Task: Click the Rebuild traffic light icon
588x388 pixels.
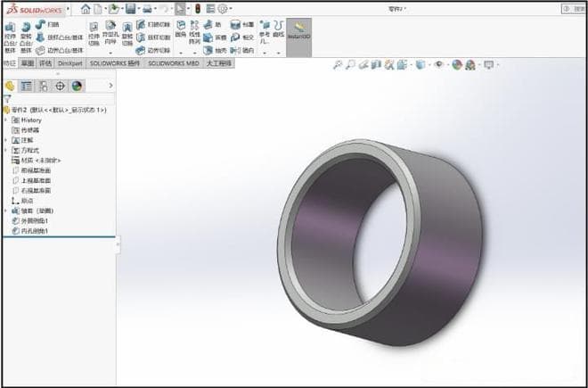Action: [198, 9]
